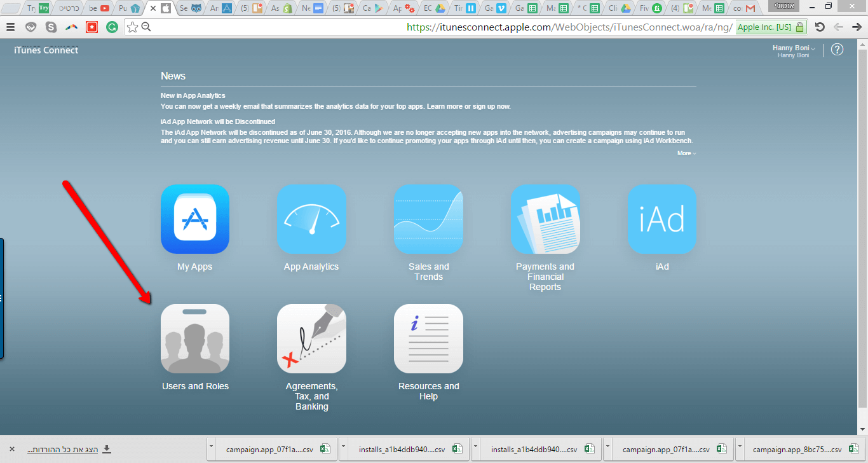Click the blue side panel handle on left edge
Image resolution: width=868 pixels, height=463 pixels.
tap(2, 298)
